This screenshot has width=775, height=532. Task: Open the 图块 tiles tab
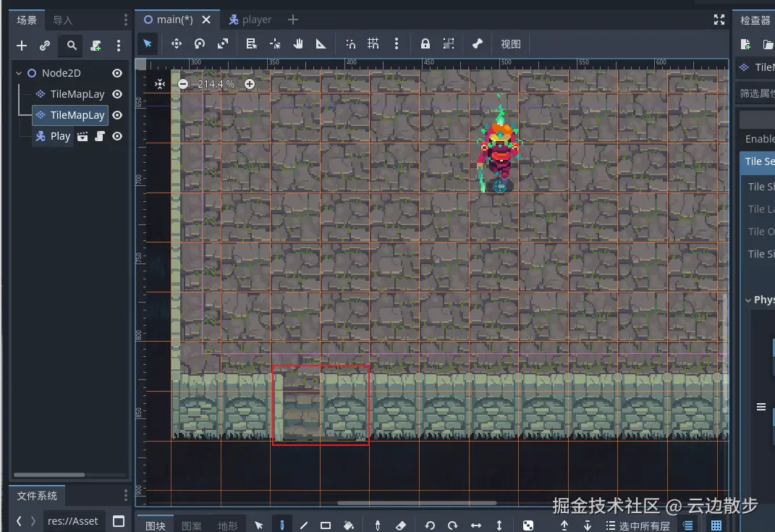click(155, 525)
